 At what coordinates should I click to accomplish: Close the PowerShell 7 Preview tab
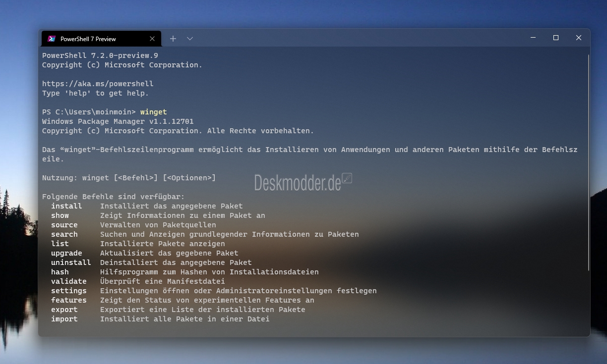[x=152, y=39]
